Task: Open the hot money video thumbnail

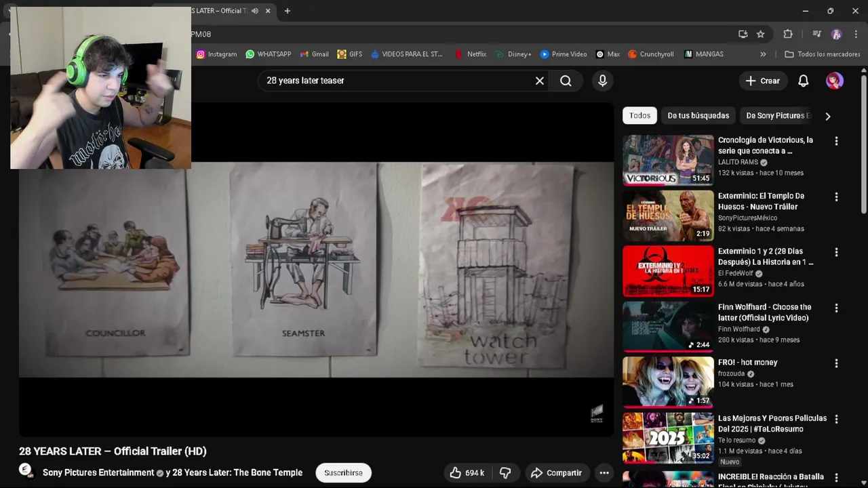Action: [668, 382]
